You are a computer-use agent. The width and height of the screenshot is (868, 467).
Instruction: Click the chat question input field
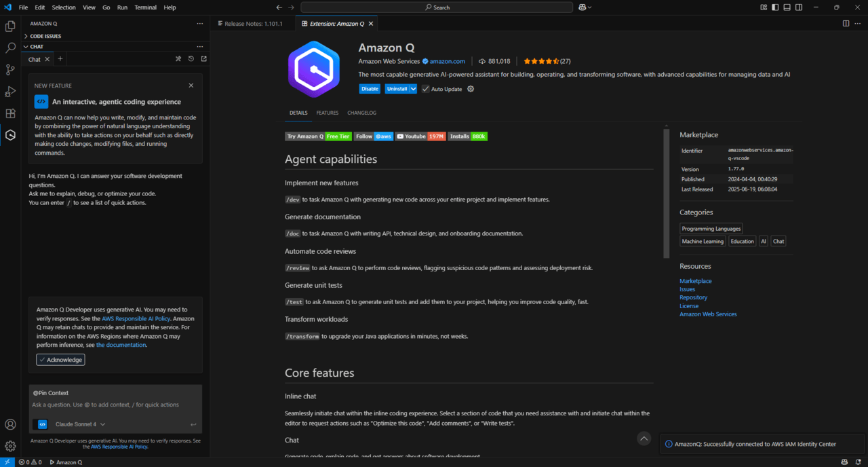tap(115, 405)
